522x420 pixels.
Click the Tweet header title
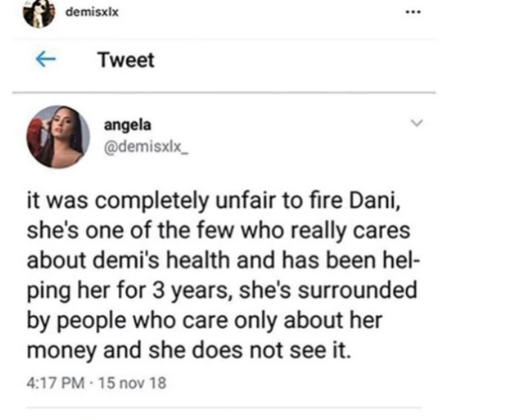tap(126, 61)
